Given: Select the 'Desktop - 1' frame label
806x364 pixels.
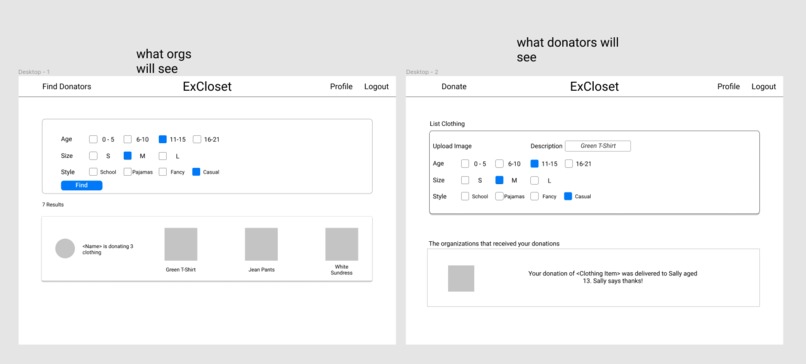Looking at the screenshot, I should pyautogui.click(x=34, y=72).
